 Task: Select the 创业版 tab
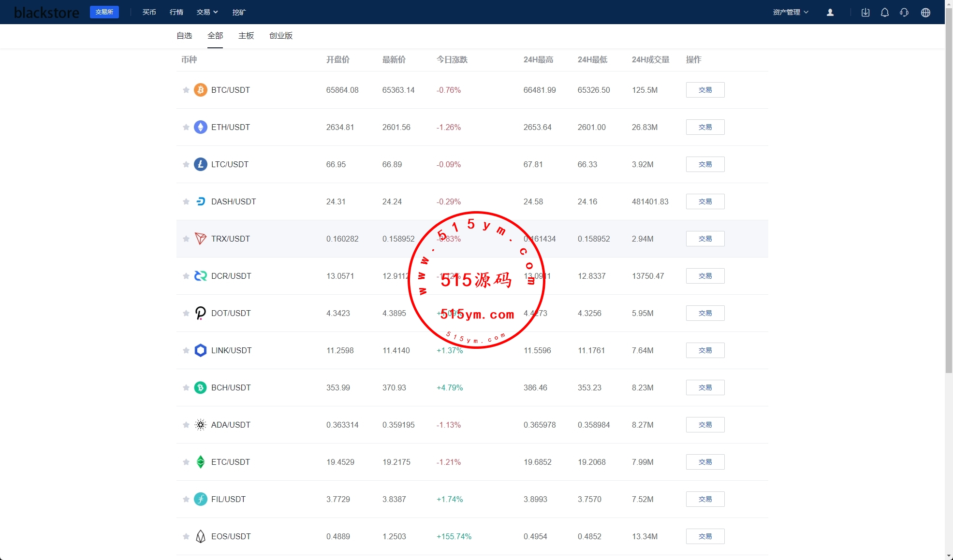click(281, 36)
